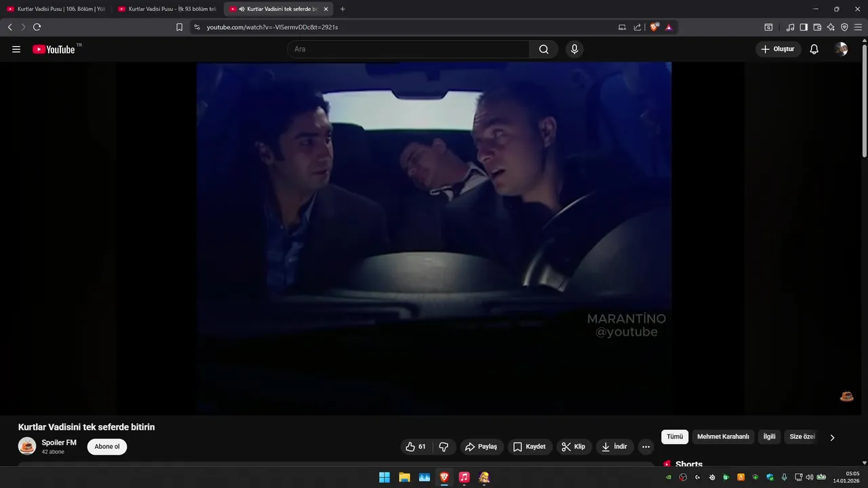Toggle the browser sidebar panel
Screen dimensions: 868x488
pyautogui.click(x=804, y=27)
